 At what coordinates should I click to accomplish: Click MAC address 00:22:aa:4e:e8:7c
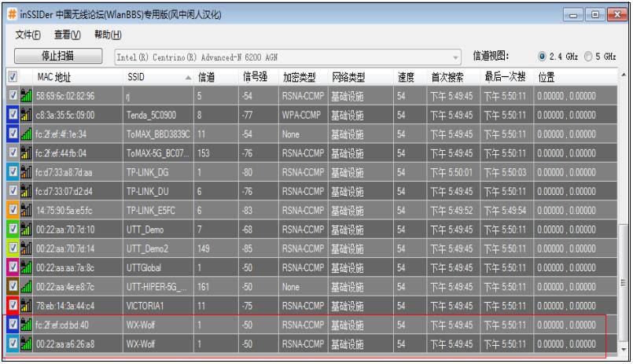[65, 287]
